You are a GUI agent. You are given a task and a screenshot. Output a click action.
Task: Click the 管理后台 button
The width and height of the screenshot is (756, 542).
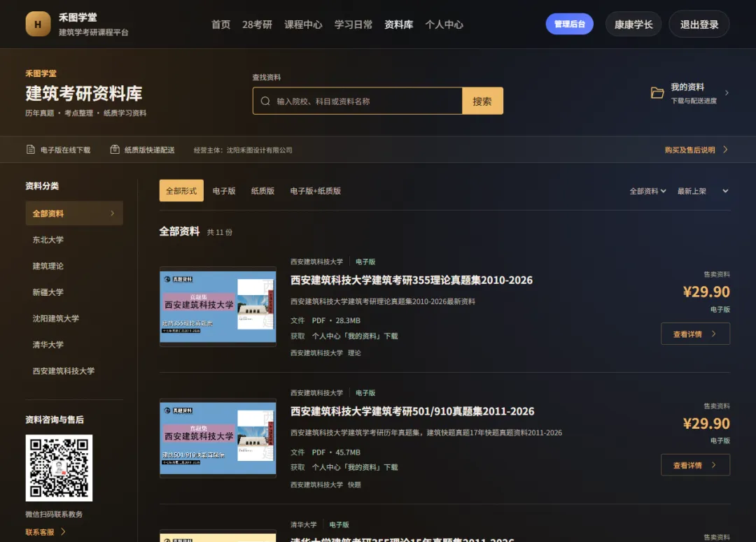(569, 24)
